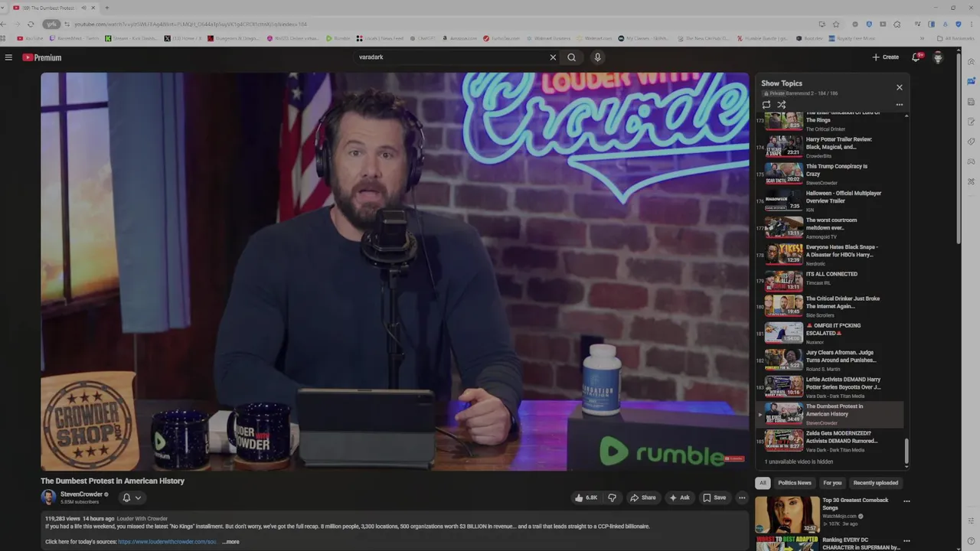Bookmark this page with the star icon
The width and height of the screenshot is (980, 551).
pyautogui.click(x=836, y=24)
